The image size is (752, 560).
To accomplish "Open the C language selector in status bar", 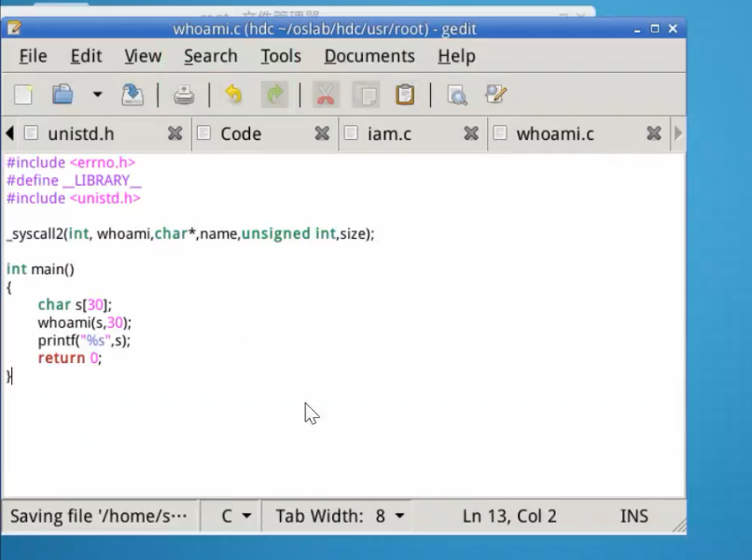I will (x=235, y=516).
